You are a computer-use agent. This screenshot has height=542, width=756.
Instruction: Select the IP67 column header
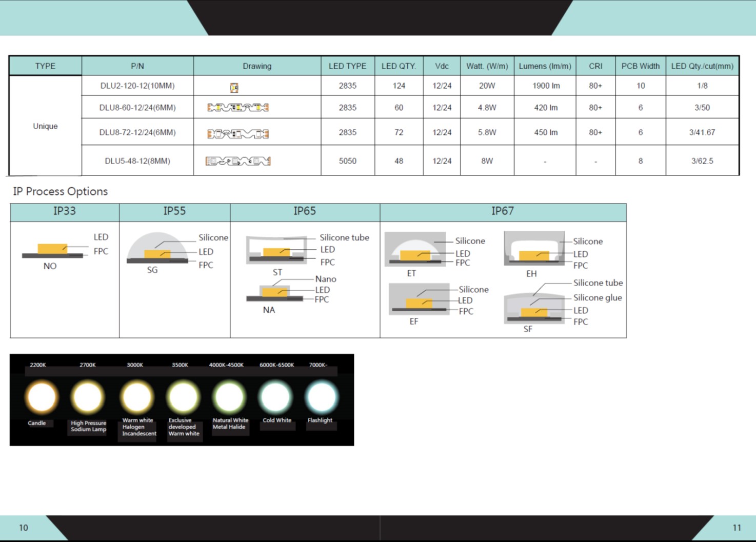pos(503,211)
